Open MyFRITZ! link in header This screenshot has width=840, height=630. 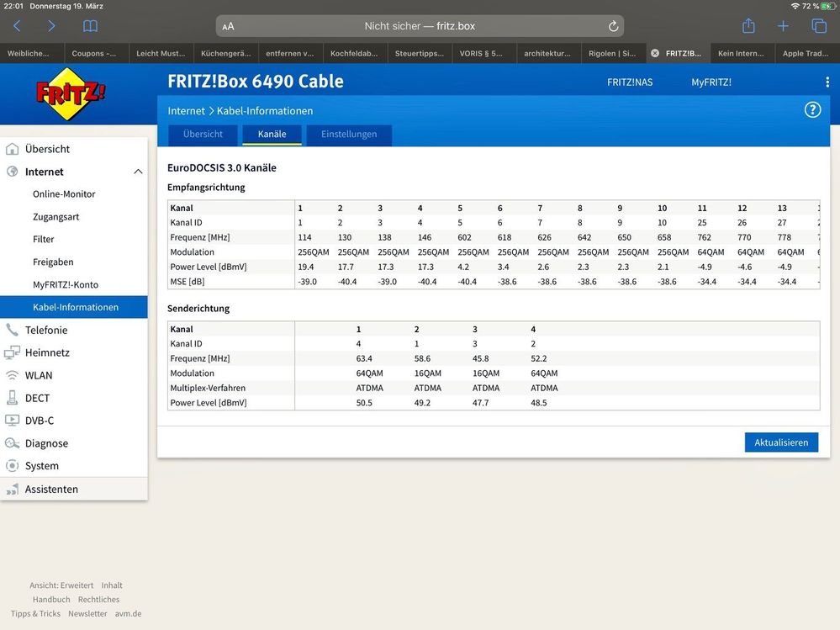(711, 82)
